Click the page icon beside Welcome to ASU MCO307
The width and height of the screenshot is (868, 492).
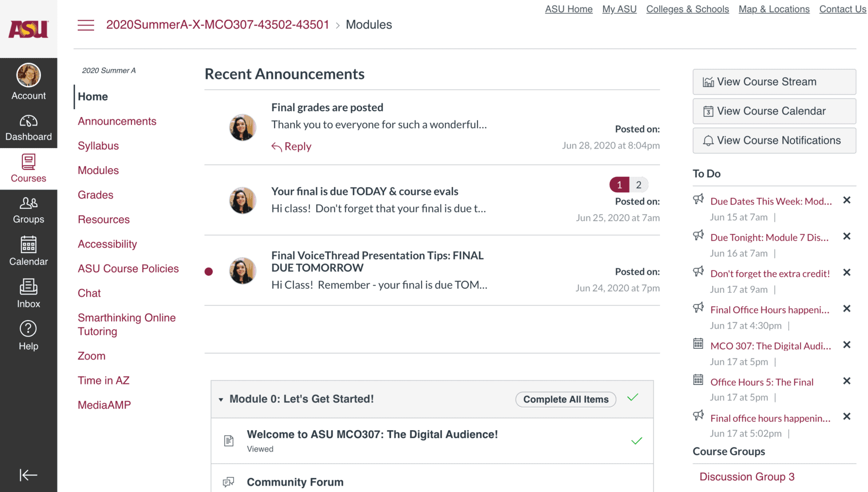[x=229, y=441]
